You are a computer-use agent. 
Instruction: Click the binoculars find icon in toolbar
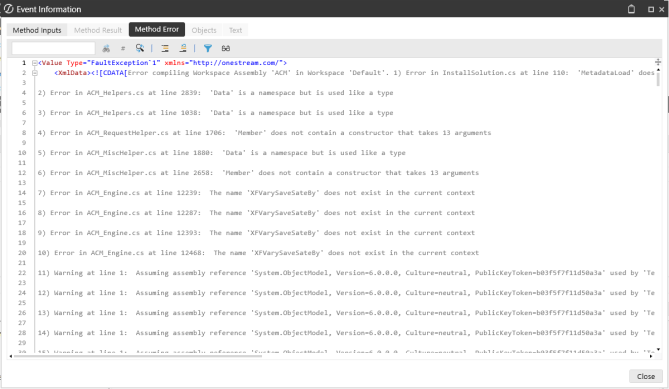coord(106,49)
